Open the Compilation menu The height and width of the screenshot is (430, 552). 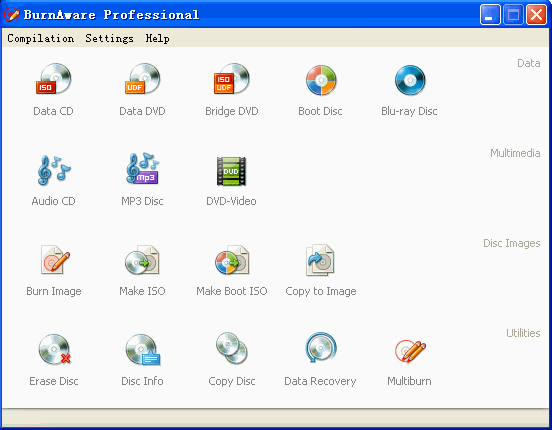(41, 38)
